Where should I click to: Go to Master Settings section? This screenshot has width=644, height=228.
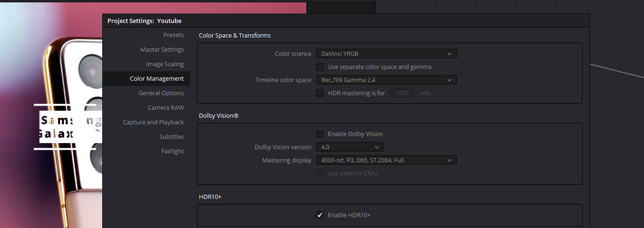tap(162, 50)
